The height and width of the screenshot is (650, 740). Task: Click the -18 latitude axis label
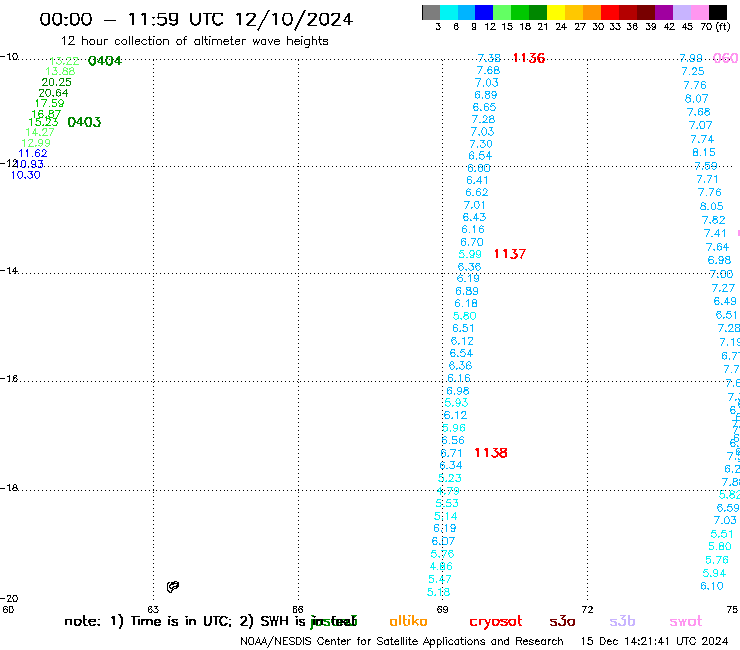9,488
